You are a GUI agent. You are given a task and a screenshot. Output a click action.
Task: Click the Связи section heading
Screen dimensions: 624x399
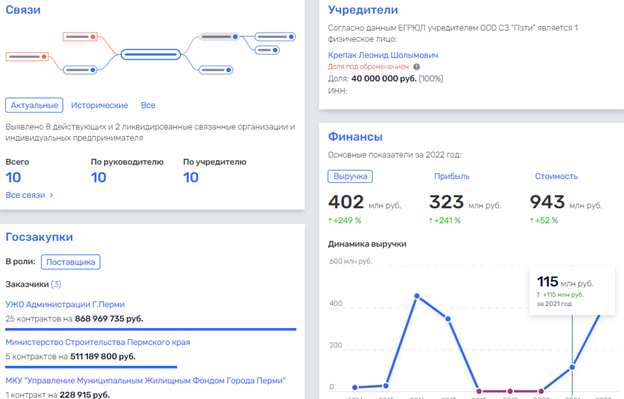23,10
